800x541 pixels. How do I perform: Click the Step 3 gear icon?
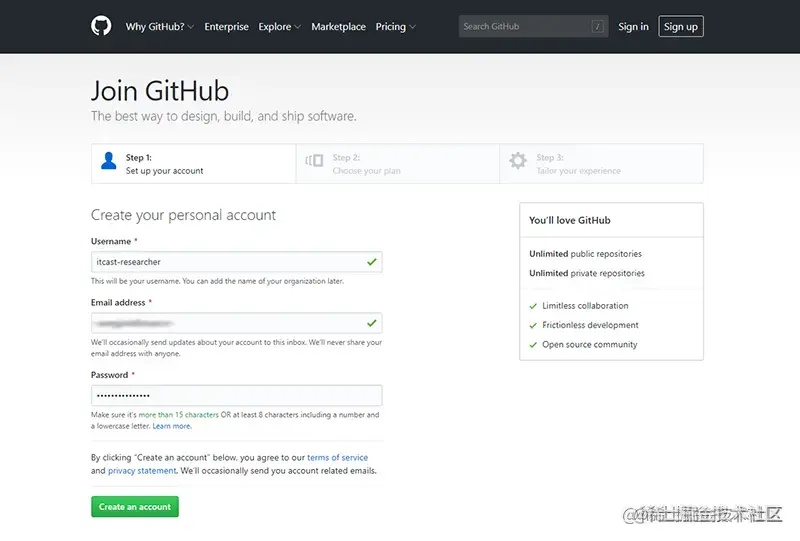click(x=518, y=161)
